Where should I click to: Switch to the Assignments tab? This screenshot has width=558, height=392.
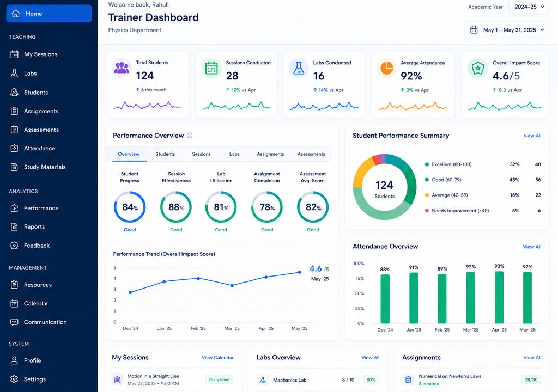click(270, 154)
